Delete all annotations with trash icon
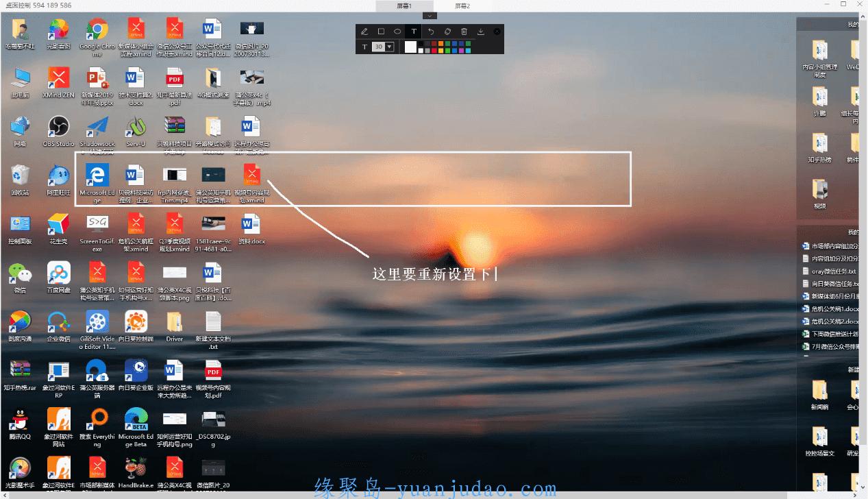Viewport: 868px width, 499px height. 464,32
